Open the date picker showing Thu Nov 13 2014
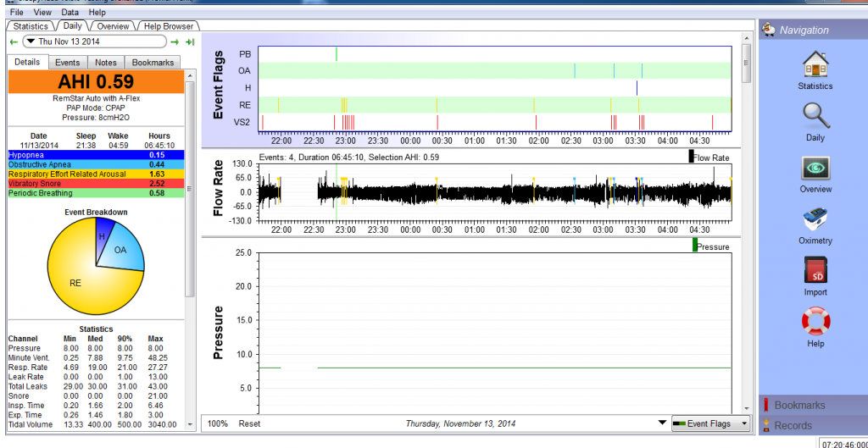The height and width of the screenshot is (448, 868). [94, 41]
